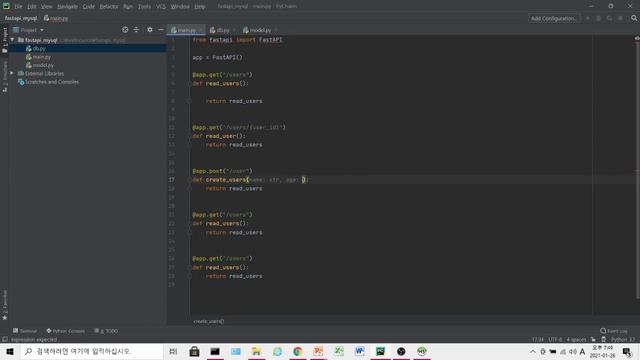Switch to the main.py editor tab
Viewport: 640px width, 360px height.
coord(186,30)
